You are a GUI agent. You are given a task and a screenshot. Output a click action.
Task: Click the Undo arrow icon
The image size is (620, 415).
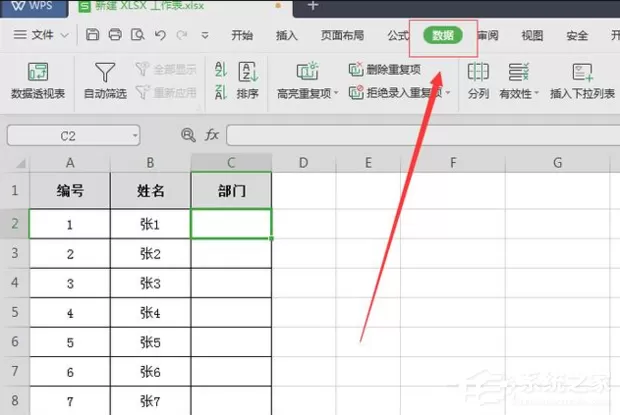[160, 35]
